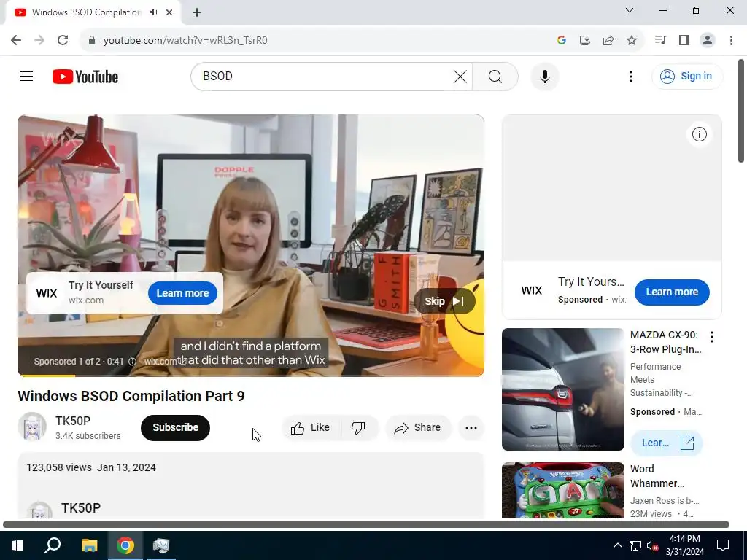Image resolution: width=747 pixels, height=560 pixels.
Task: Open wix.com link in the player
Action: click(x=161, y=362)
